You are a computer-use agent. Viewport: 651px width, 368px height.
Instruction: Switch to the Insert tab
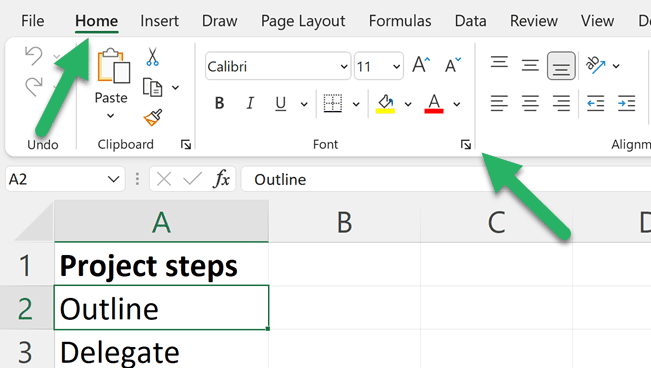click(159, 21)
